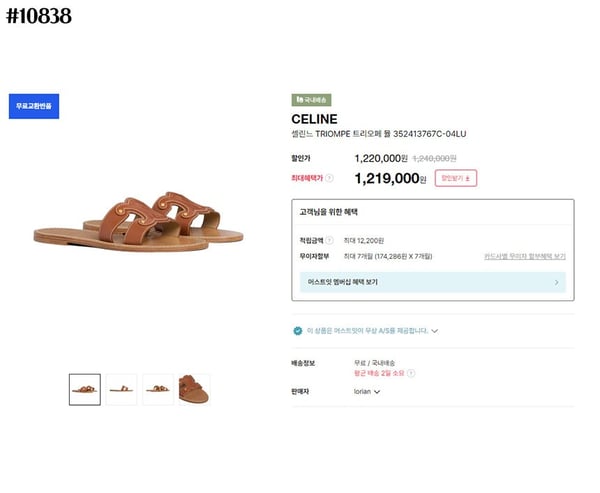
Task: Click the blue checkmark A/S badge icon
Action: 297,330
